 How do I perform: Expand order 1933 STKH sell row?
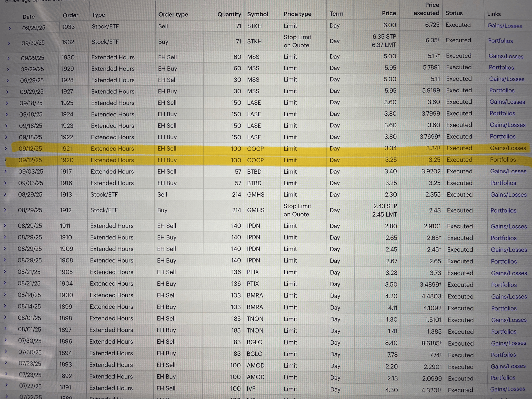click(x=10, y=29)
